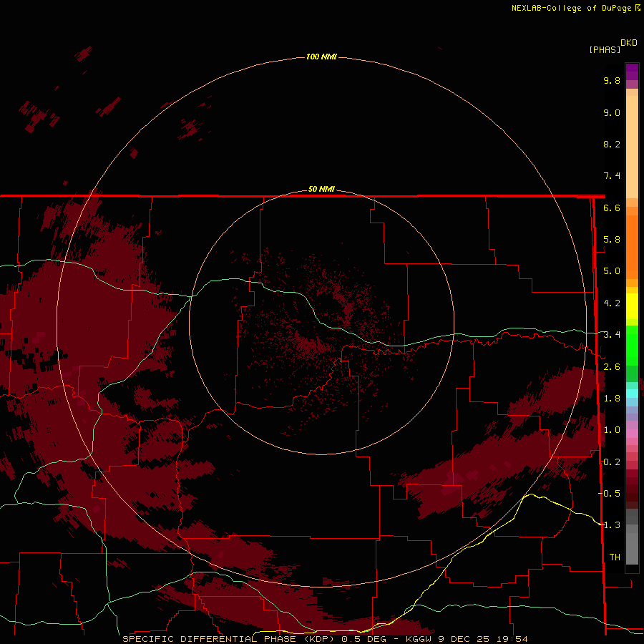Screen dimensions: 644x644
Task: Click the 1.3 scale value near the bottom
Action: (x=612, y=525)
